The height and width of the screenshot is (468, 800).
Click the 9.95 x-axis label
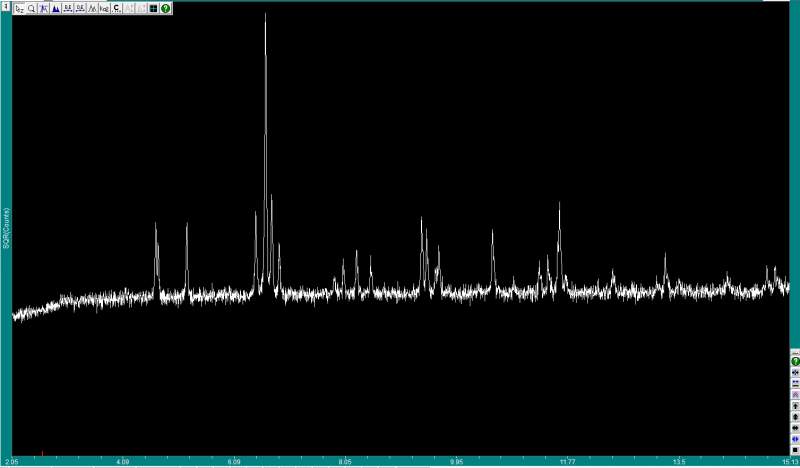(x=457, y=462)
